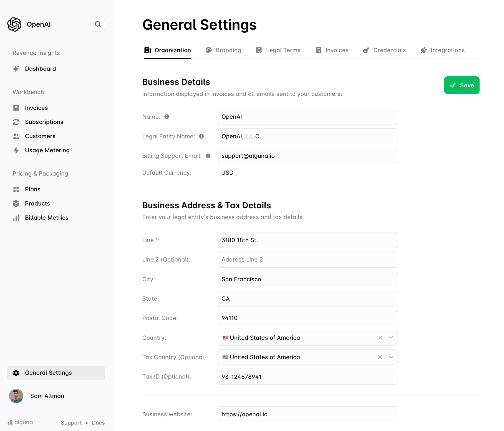Viewport: 504px width, 431px height.
Task: Open the Legal Terms tab
Action: point(278,50)
